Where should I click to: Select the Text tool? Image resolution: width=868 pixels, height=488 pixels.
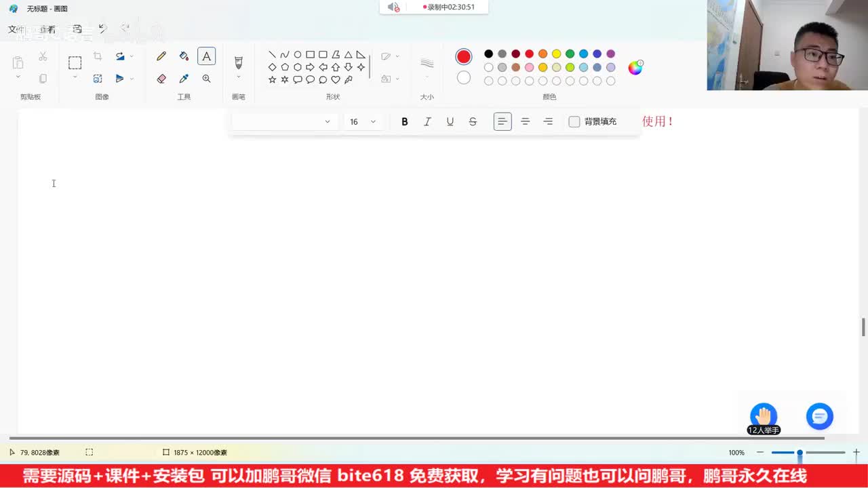(206, 56)
